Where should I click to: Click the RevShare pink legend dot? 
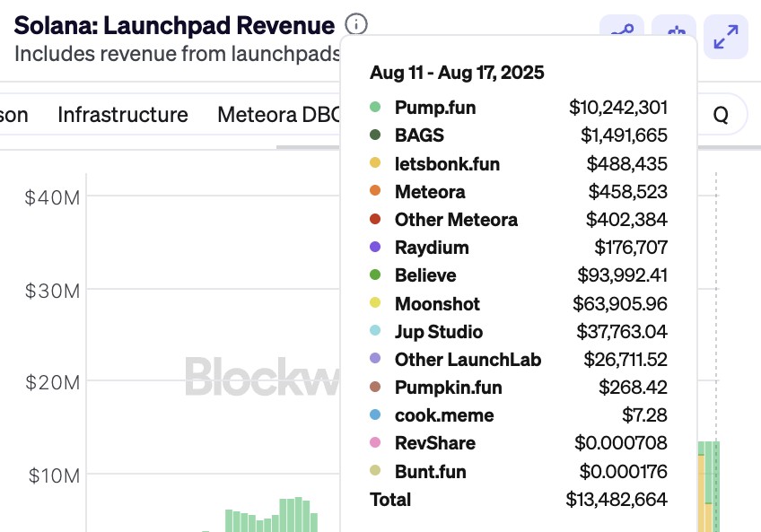(x=375, y=442)
